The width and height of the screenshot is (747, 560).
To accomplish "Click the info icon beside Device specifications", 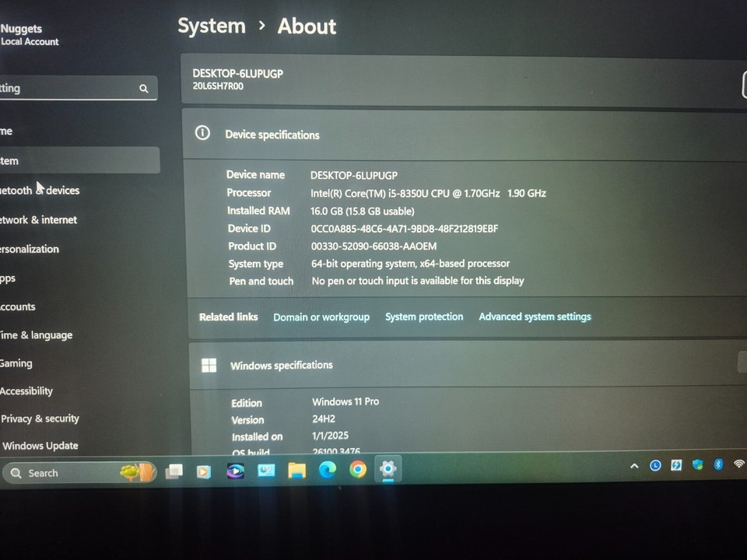I will [x=202, y=133].
